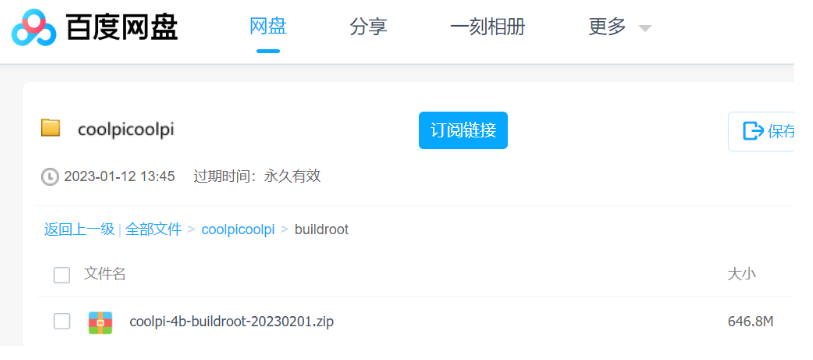This screenshot has height=360, width=813.
Task: Go back via 返回上一级 link
Action: coord(79,229)
